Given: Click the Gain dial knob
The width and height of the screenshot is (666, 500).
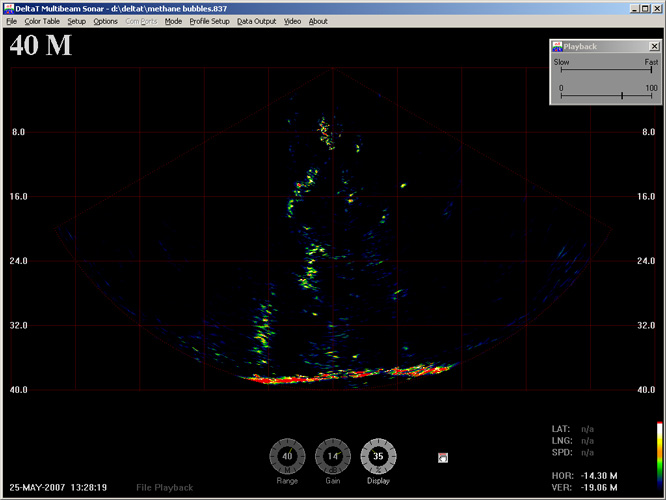Looking at the screenshot, I should (x=333, y=456).
